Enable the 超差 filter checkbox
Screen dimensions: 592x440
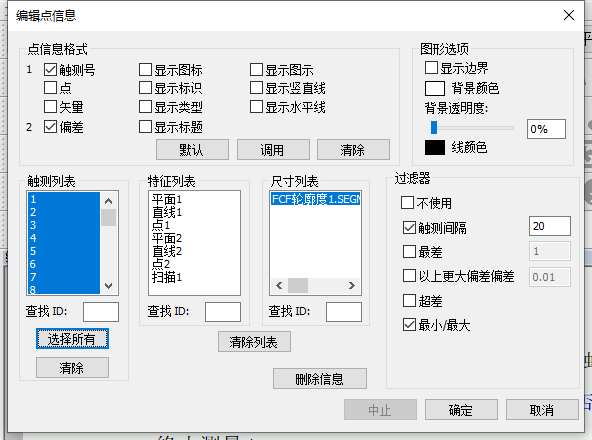click(409, 301)
